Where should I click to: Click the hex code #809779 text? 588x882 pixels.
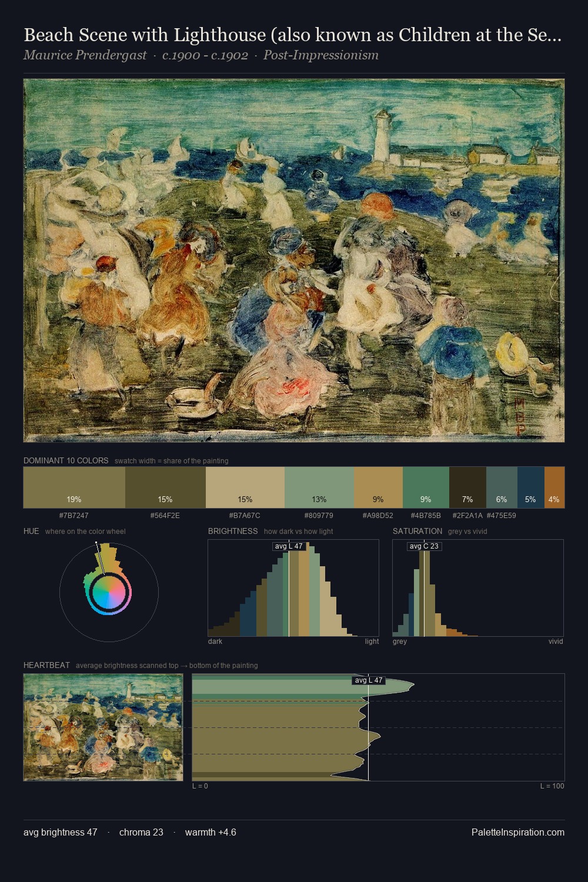point(319,516)
